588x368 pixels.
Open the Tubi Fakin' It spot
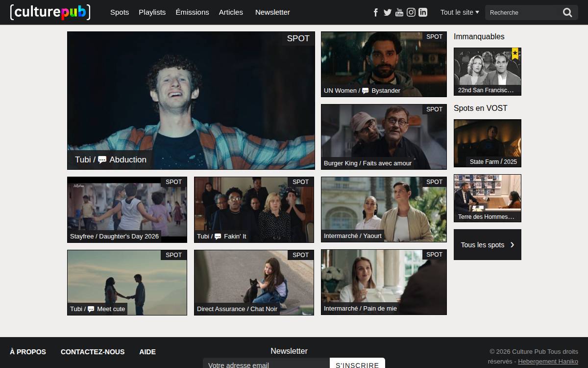pyautogui.click(x=254, y=210)
